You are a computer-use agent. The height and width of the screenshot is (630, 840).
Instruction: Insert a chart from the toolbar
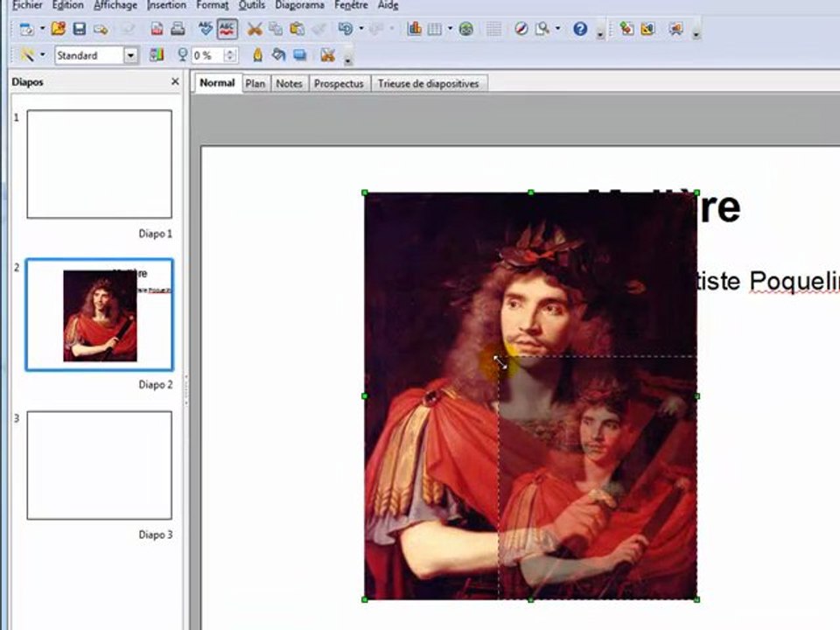[x=414, y=29]
